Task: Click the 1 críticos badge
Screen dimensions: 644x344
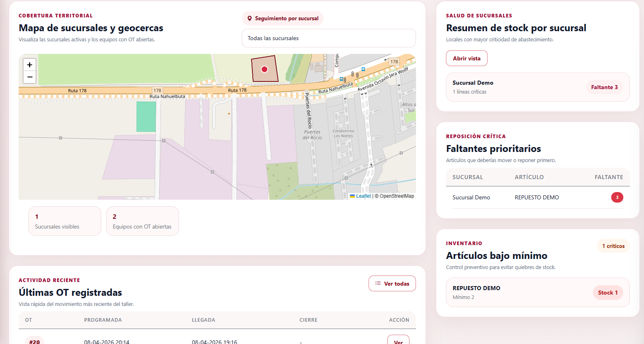Action: pyautogui.click(x=613, y=246)
